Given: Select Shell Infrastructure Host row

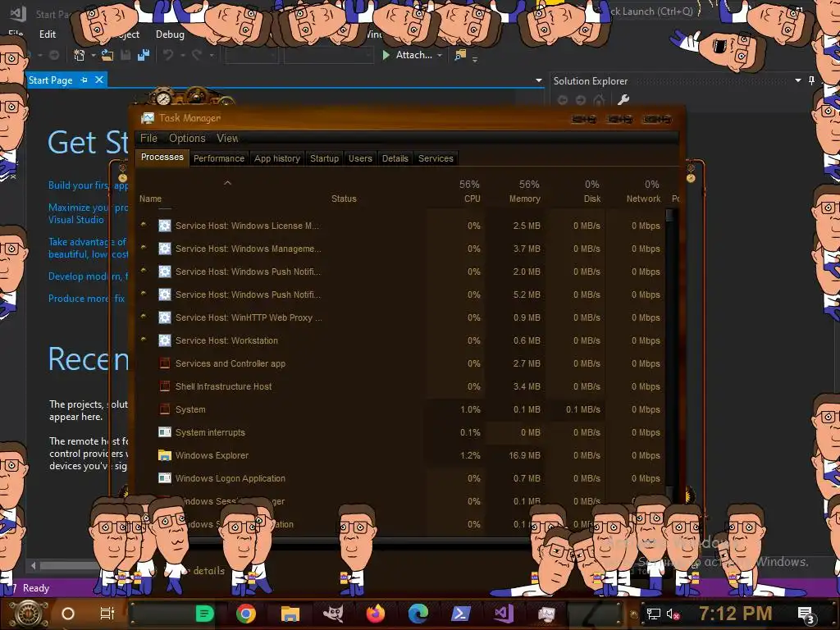Looking at the screenshot, I should (400, 386).
